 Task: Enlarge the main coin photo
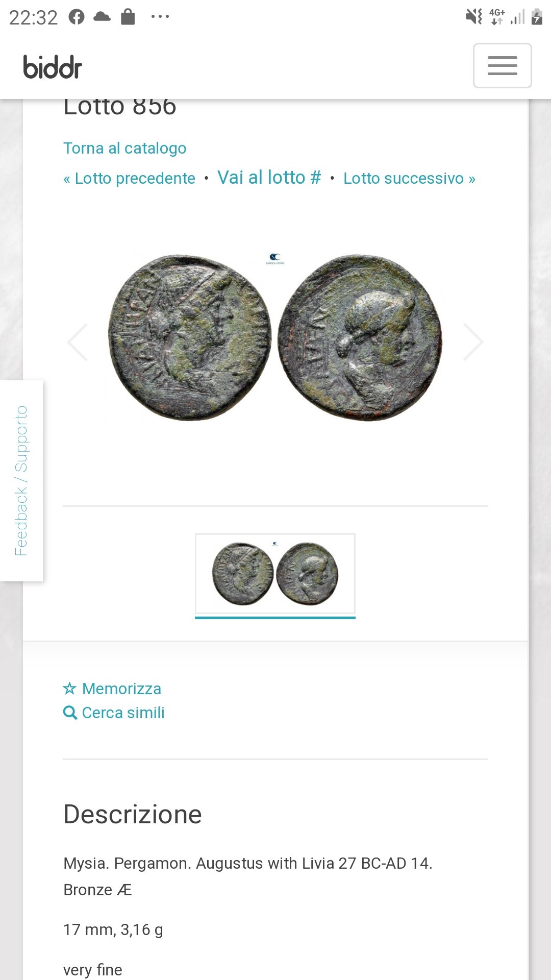click(x=275, y=338)
